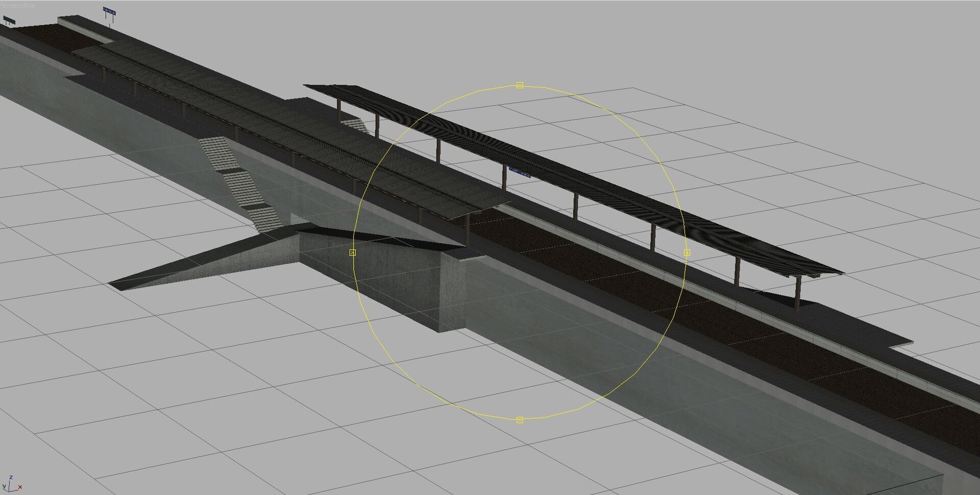Open the Perspective viewport label menu
Viewport: 980px width, 495px height.
click(18, 5)
